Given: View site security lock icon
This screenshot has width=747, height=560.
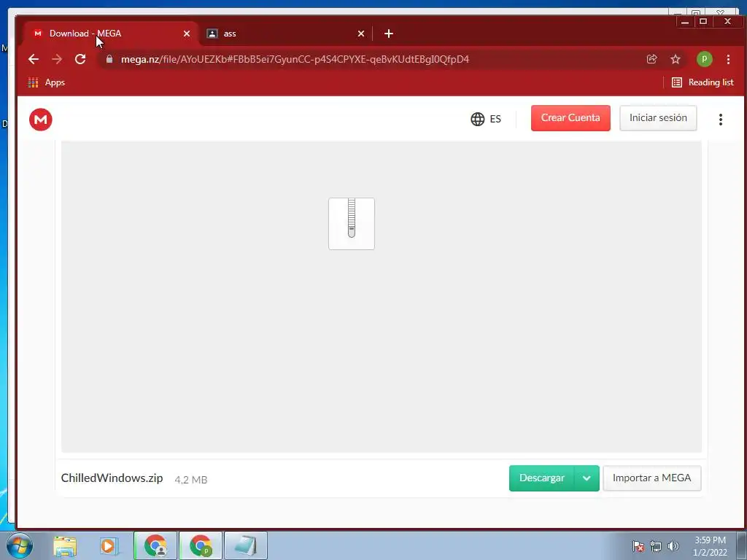Looking at the screenshot, I should click(x=109, y=59).
